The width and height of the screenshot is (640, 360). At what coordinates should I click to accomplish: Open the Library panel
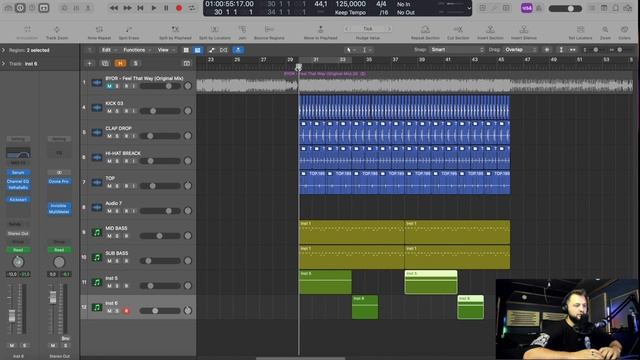tap(8, 8)
